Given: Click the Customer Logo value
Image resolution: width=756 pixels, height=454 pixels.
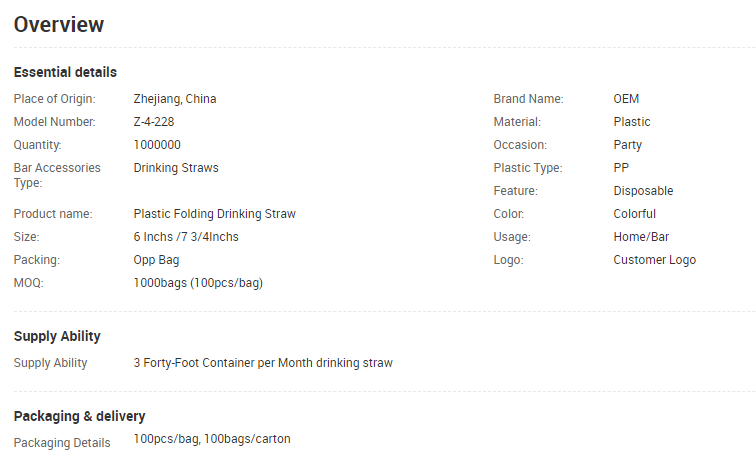Looking at the screenshot, I should [x=655, y=260].
